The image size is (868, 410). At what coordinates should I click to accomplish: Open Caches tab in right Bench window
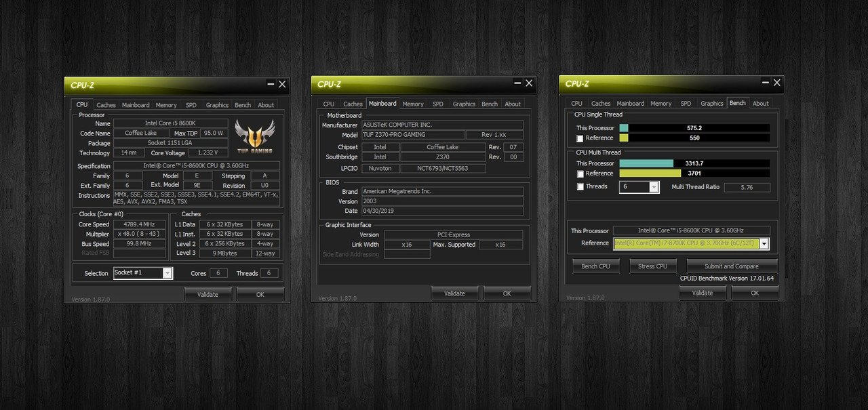point(601,103)
